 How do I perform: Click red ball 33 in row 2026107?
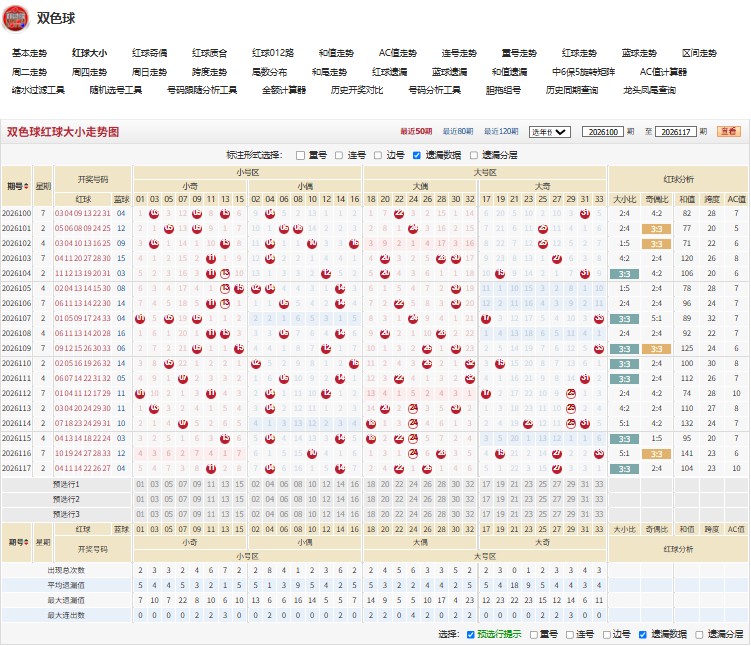click(599, 319)
